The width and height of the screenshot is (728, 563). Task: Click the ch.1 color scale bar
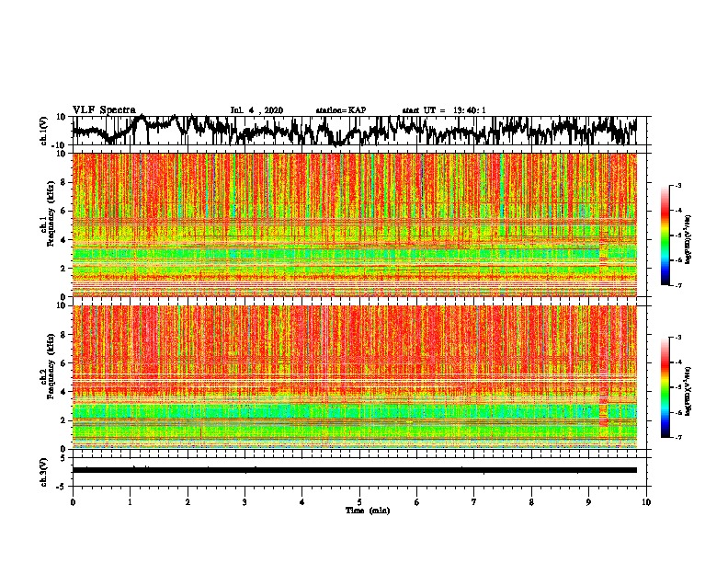click(x=665, y=236)
